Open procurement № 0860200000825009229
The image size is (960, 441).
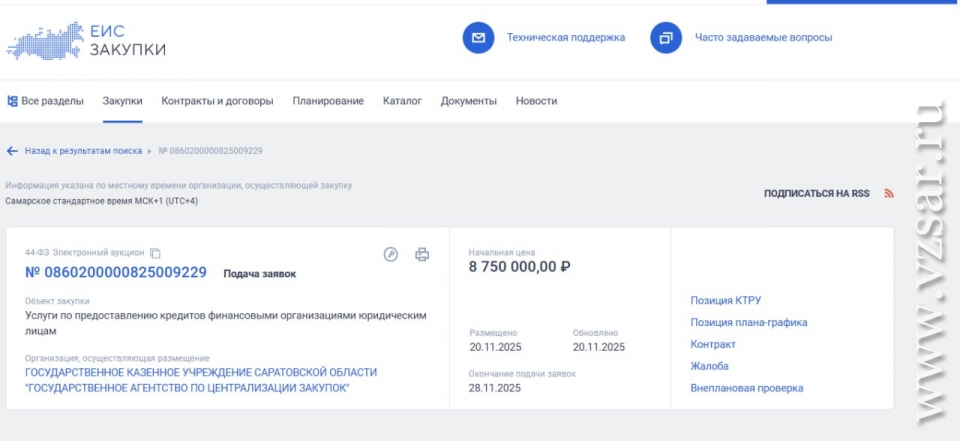[x=116, y=272]
